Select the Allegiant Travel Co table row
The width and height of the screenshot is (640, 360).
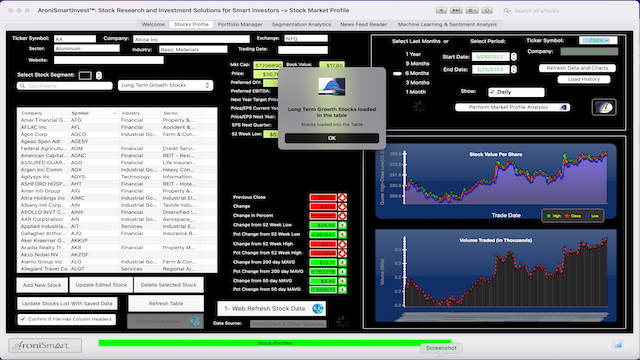coord(117,269)
